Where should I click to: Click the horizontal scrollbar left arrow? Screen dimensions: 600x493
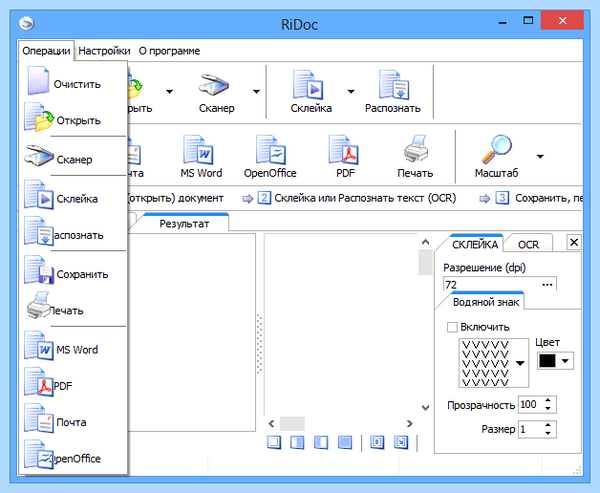pyautogui.click(x=272, y=423)
